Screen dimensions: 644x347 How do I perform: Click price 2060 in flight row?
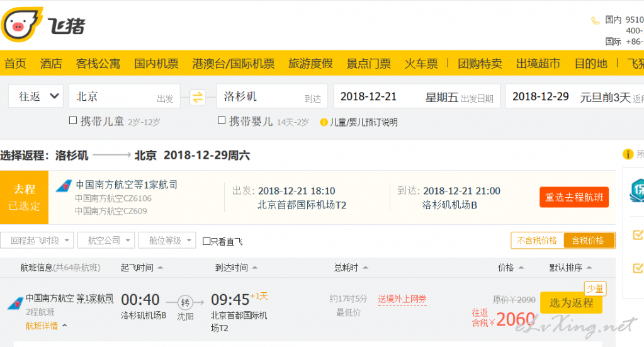(516, 319)
